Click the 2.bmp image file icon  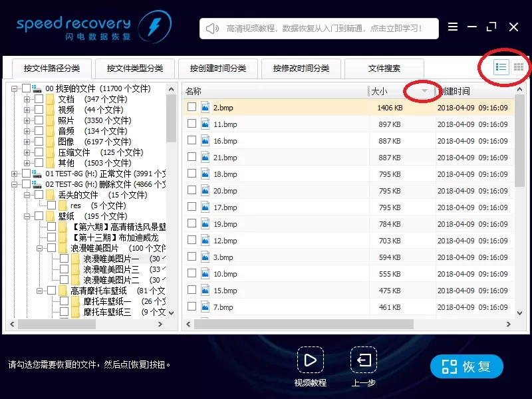[205, 107]
